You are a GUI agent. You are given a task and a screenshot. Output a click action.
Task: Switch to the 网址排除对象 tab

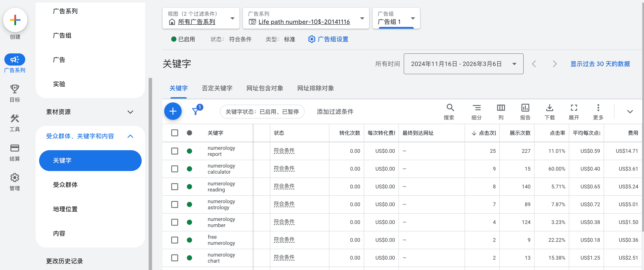[315, 88]
